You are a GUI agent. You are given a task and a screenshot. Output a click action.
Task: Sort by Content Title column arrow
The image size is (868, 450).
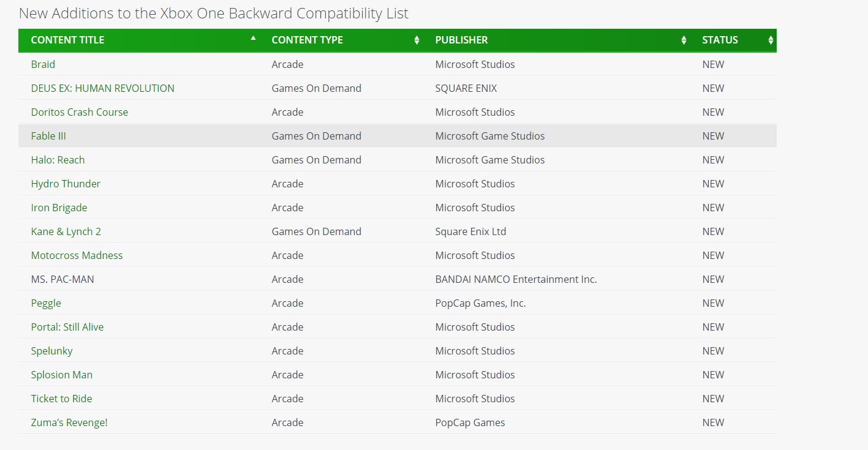click(x=254, y=38)
